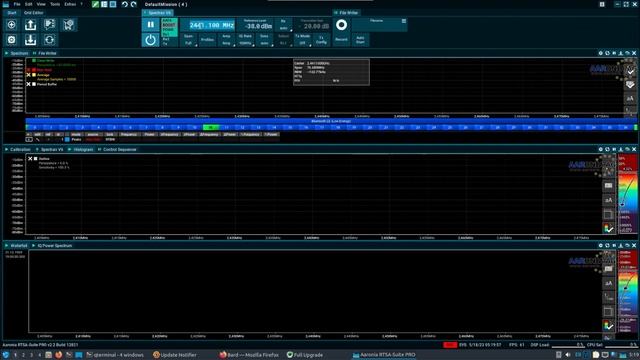Click Waterfall panel gear settings icon
This screenshot has height=360, width=640.
pos(600,246)
